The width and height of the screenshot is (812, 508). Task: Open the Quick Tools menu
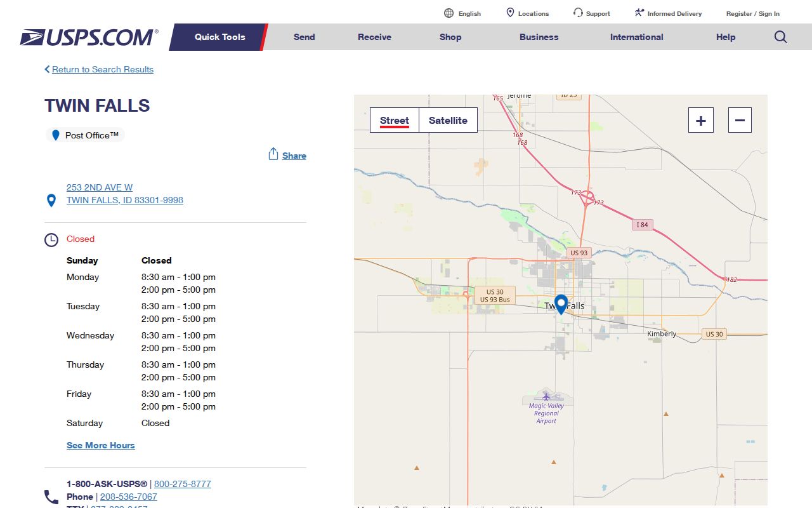(219, 37)
